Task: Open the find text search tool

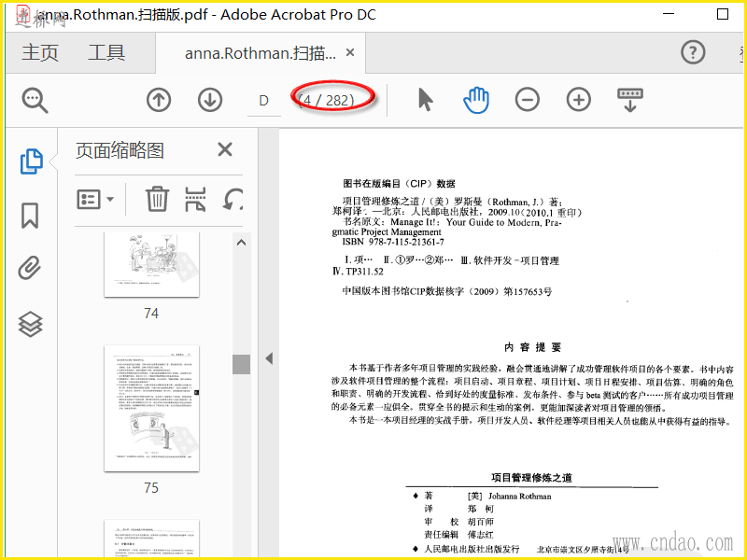Action: click(x=35, y=101)
